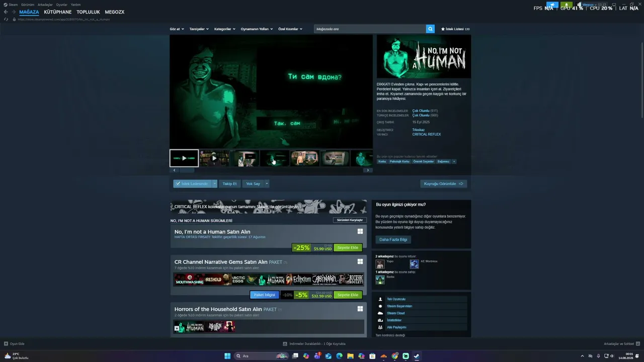Open the Yardım menu

[75, 5]
